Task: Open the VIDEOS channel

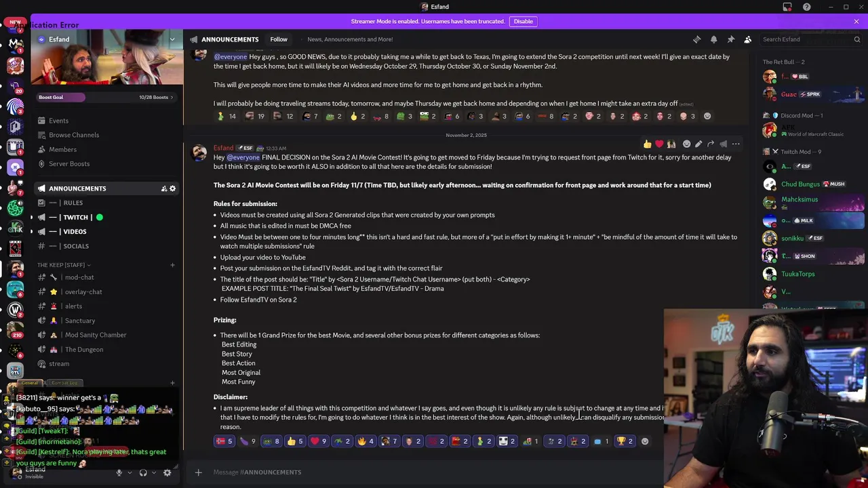Action: coord(107,231)
